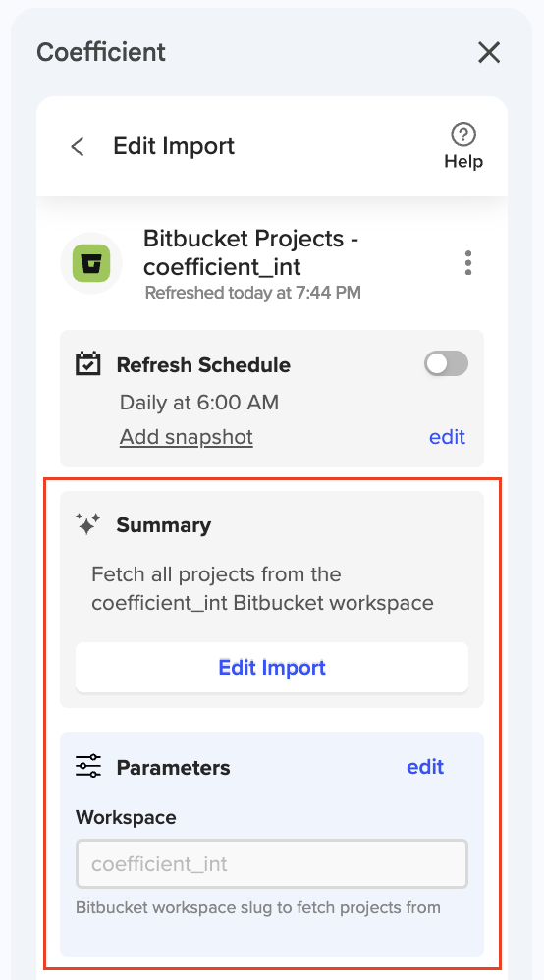Click the Edit Import header title
This screenshot has width=544, height=980.
click(174, 146)
